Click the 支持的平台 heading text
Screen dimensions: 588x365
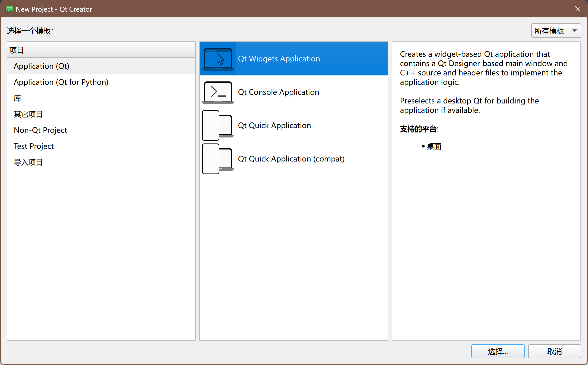[x=419, y=129]
